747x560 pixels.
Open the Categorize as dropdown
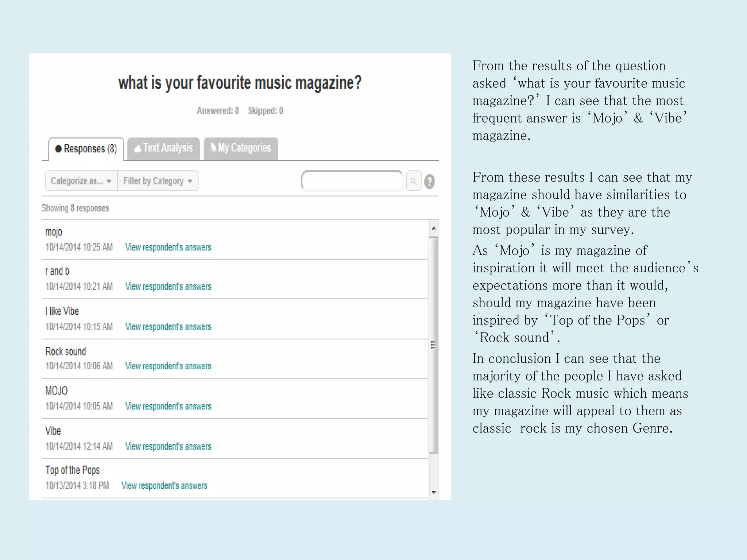tap(81, 181)
